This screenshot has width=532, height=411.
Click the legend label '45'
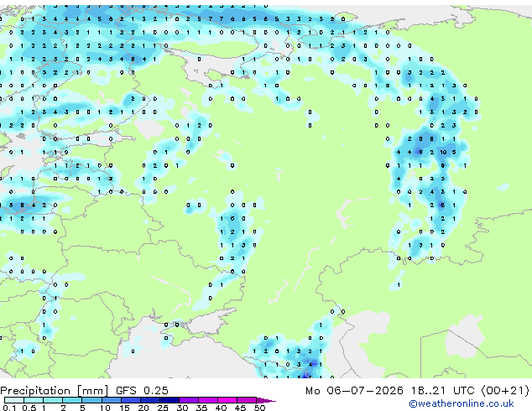pos(241,408)
